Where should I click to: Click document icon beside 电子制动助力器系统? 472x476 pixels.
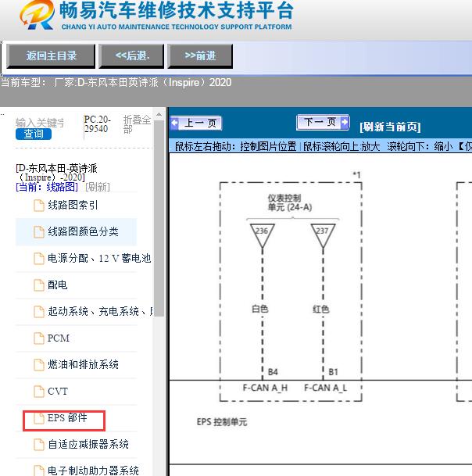(x=39, y=471)
